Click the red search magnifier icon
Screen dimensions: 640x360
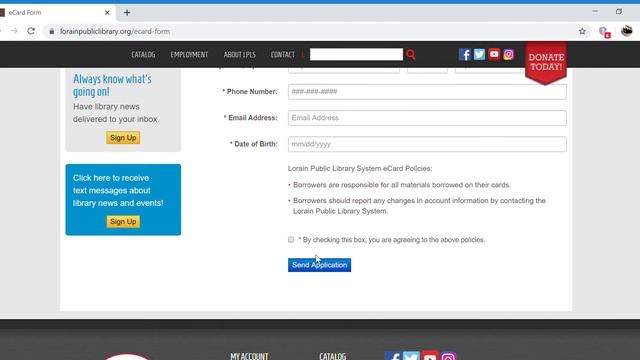(411, 55)
